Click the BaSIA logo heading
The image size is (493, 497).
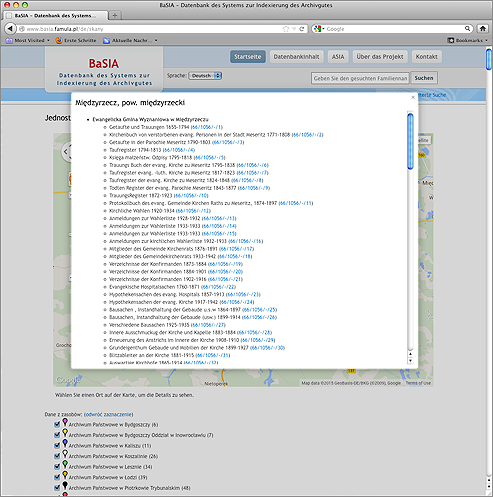[x=104, y=63]
